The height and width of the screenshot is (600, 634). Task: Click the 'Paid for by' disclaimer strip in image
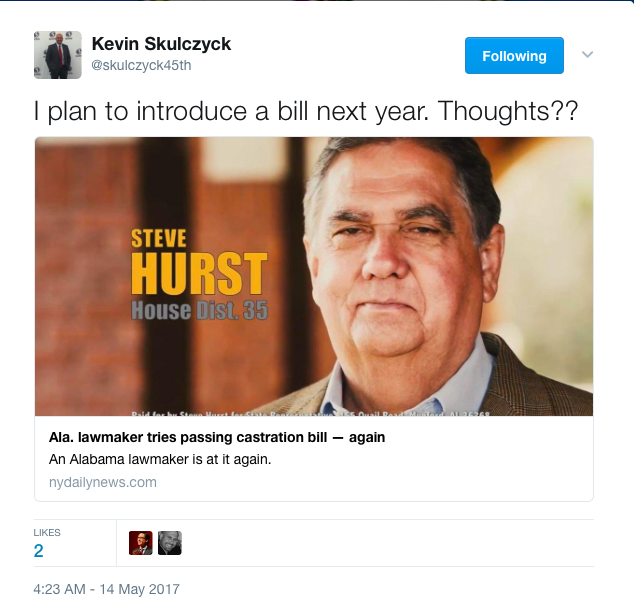(311, 414)
